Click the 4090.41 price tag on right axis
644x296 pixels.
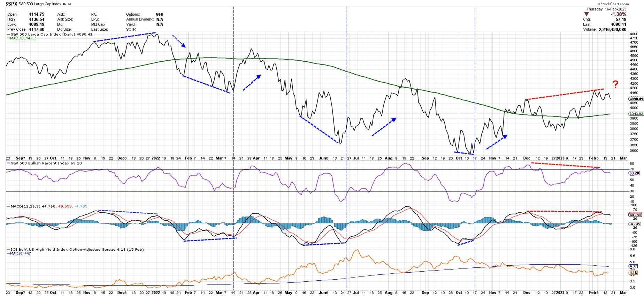636,99
